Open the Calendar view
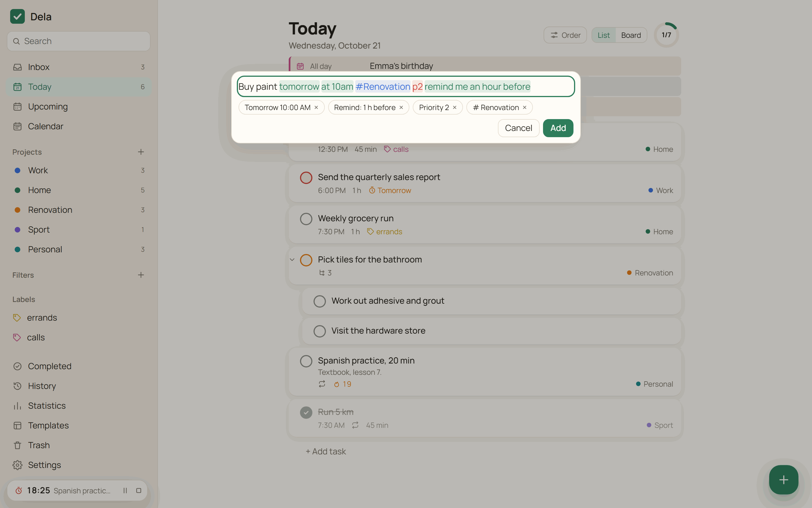Screen dimensions: 812x508 click(78, 126)
